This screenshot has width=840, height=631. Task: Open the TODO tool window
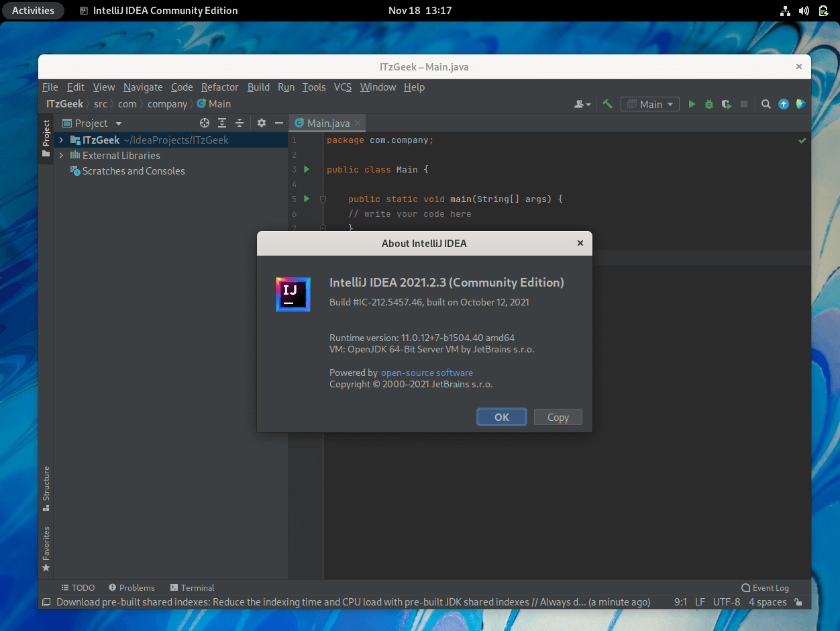pos(78,587)
